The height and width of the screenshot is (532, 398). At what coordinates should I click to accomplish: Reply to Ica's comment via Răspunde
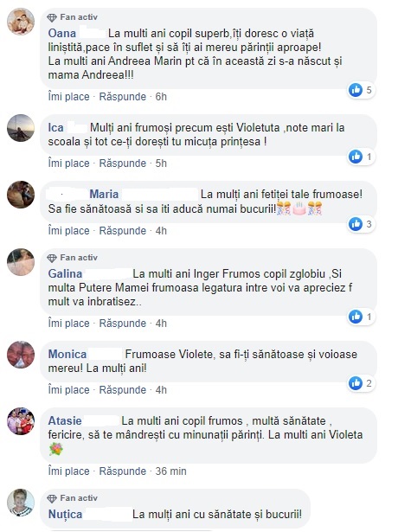click(x=123, y=163)
